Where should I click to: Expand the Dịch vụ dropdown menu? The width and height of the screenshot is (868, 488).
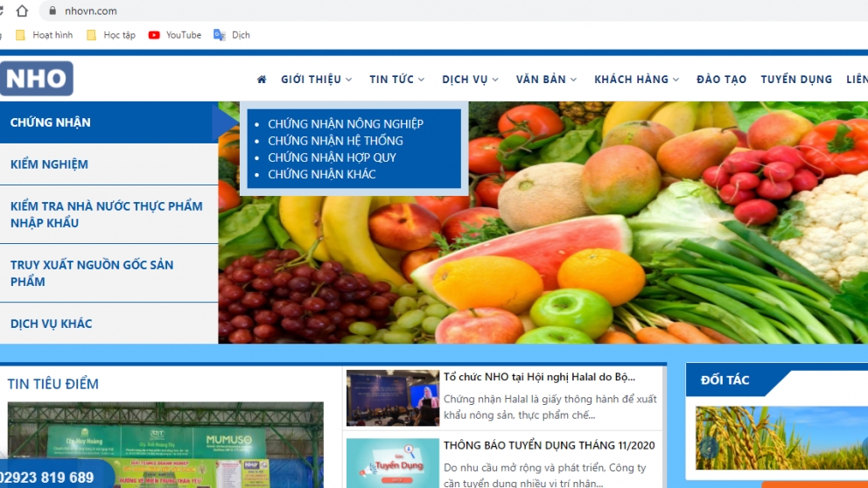(470, 80)
